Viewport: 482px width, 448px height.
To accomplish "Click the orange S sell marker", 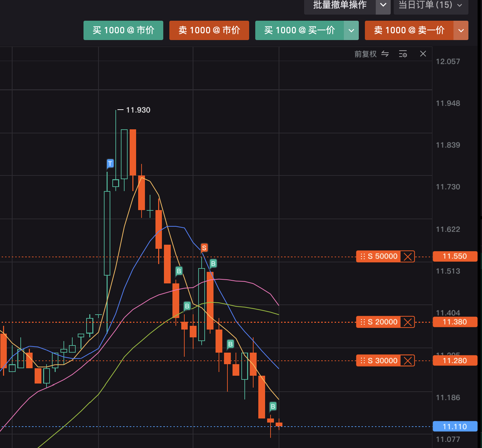I will (x=204, y=248).
